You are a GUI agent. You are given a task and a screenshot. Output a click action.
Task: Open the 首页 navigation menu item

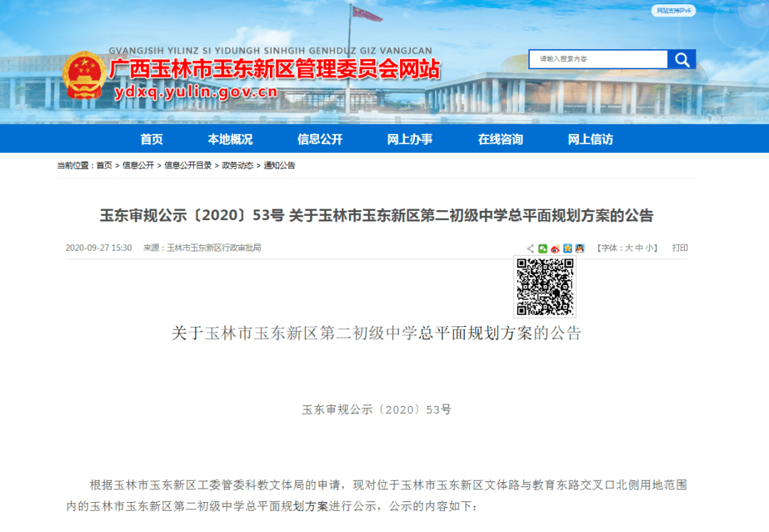pyautogui.click(x=152, y=140)
